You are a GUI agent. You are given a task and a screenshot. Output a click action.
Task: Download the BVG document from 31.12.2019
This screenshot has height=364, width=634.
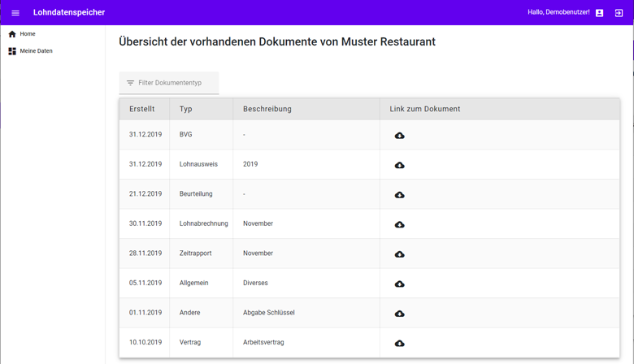[x=399, y=136]
